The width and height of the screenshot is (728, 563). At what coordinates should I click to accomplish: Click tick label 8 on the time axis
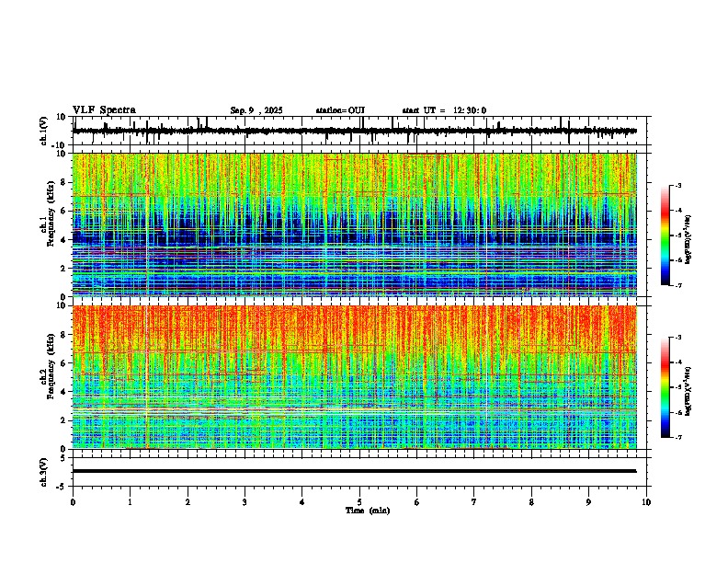pyautogui.click(x=531, y=502)
